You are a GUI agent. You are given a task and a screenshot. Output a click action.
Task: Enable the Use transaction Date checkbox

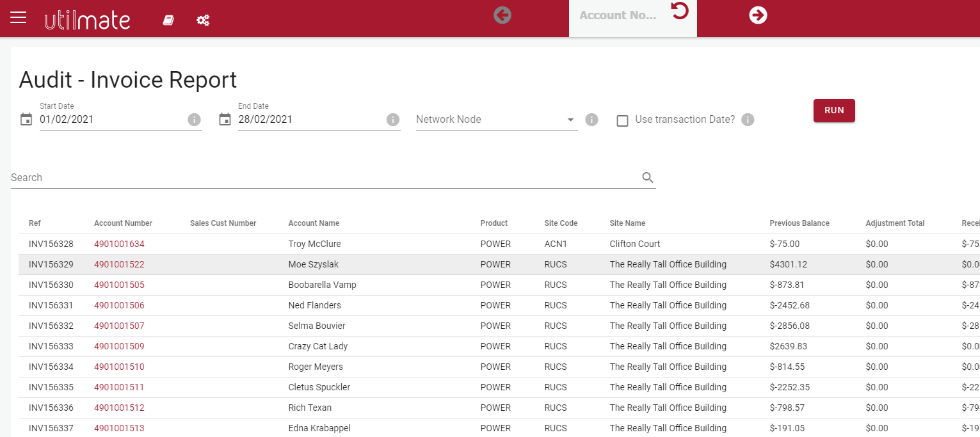pyautogui.click(x=622, y=120)
